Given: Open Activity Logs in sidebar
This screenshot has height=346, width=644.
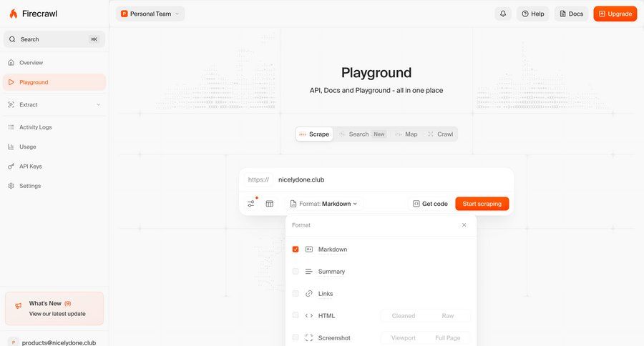Looking at the screenshot, I should (x=35, y=127).
